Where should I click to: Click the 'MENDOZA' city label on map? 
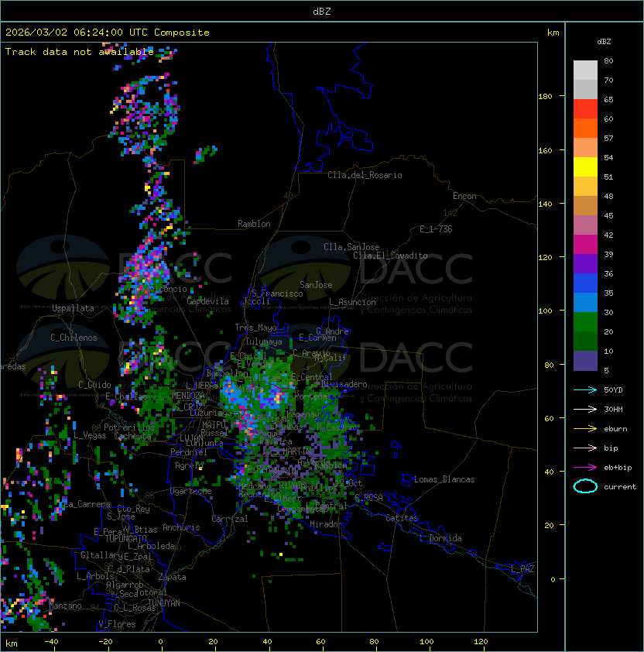[x=188, y=396]
